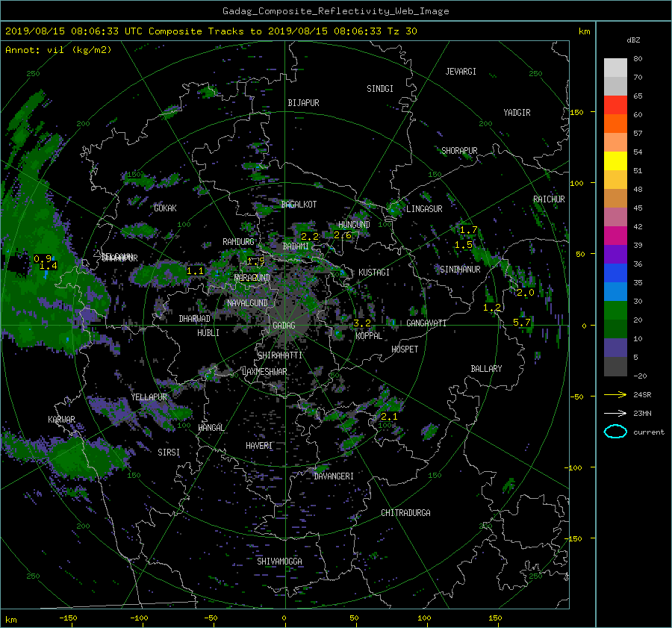Image resolution: width=672 pixels, height=628 pixels.
Task: Click the RAICHUR city label
Action: coord(549,199)
